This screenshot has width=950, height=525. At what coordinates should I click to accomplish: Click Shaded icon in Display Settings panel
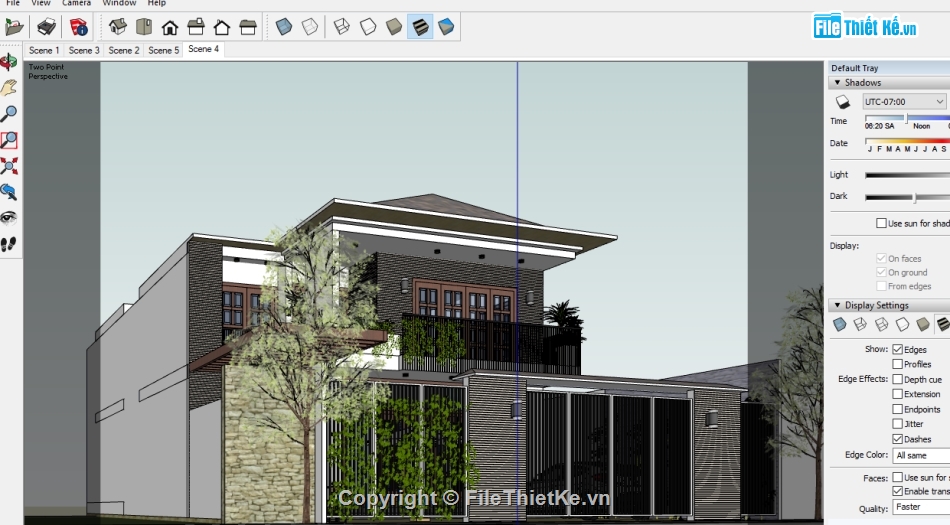pos(923,325)
